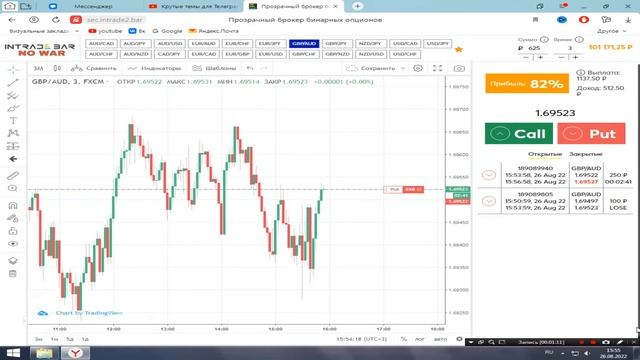Click the favorites star icon
Viewport: 640px width, 360px height.
pos(458,49)
